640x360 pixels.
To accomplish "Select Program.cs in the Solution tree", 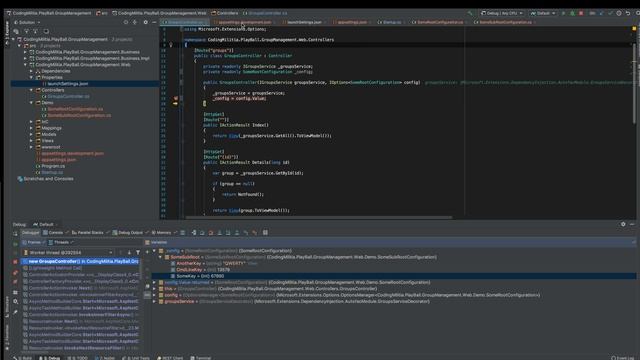I will pyautogui.click(x=53, y=166).
